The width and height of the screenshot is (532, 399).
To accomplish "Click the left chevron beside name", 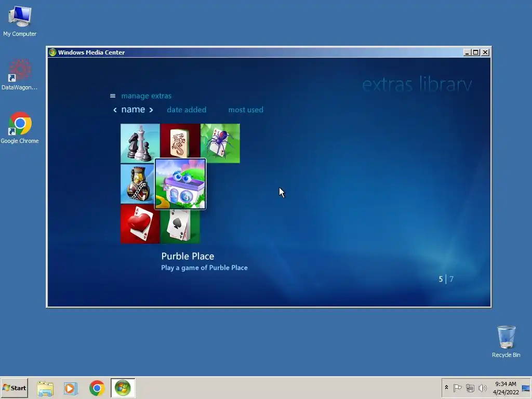I will [115, 110].
